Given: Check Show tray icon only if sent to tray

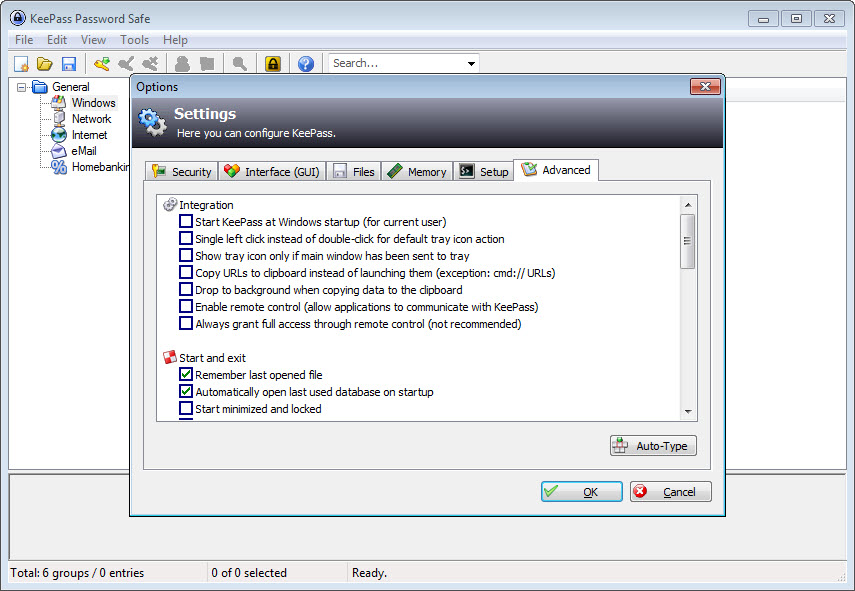Looking at the screenshot, I should 186,255.
